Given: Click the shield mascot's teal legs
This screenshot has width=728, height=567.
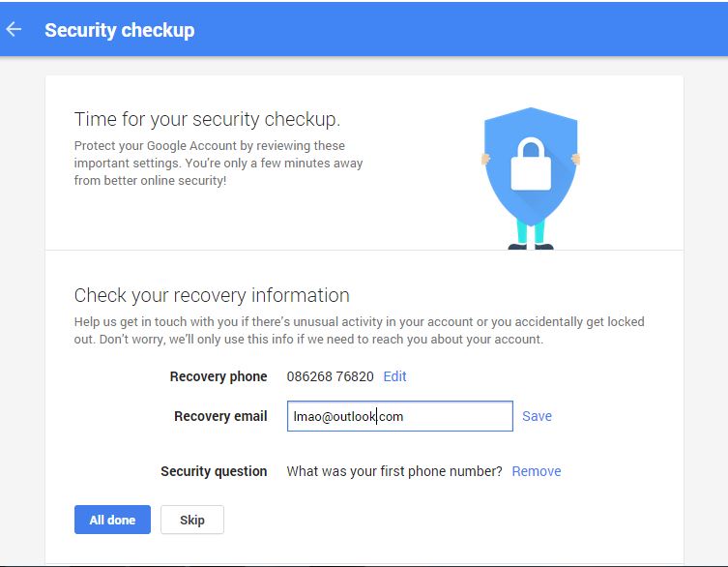Looking at the screenshot, I should click(x=531, y=232).
